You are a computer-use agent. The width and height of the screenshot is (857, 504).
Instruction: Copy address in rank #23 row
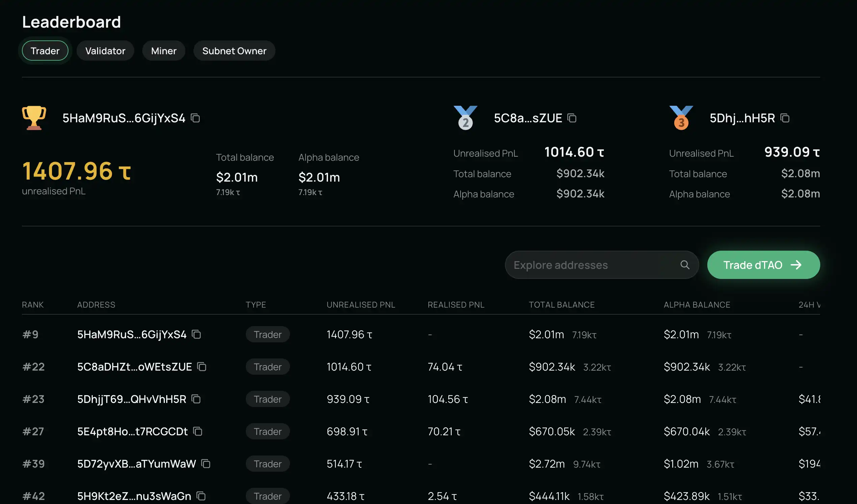coord(196,399)
